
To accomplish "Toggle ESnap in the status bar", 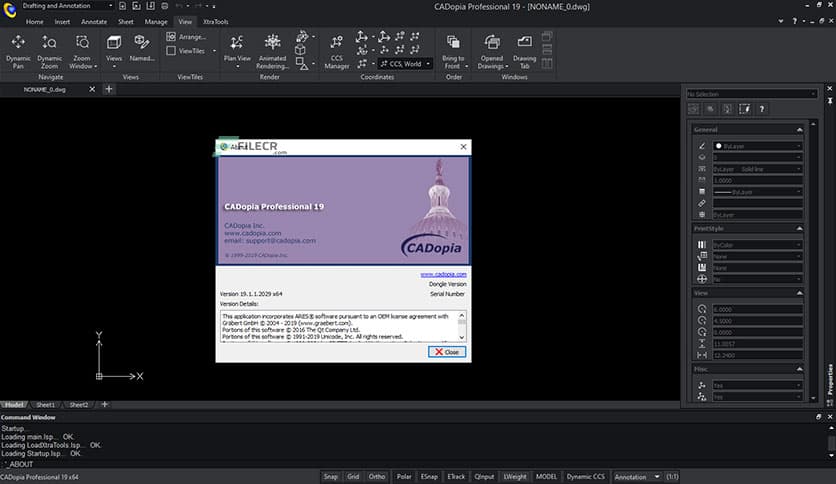I will 429,477.
